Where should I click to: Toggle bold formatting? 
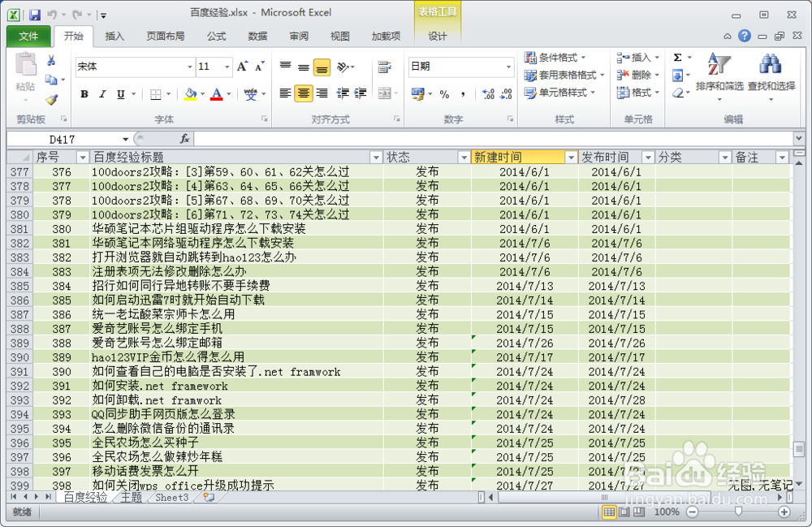tap(84, 93)
